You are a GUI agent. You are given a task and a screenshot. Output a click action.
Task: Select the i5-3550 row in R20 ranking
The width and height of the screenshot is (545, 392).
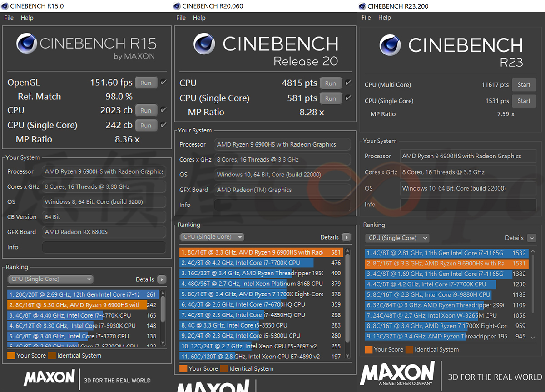(261, 325)
